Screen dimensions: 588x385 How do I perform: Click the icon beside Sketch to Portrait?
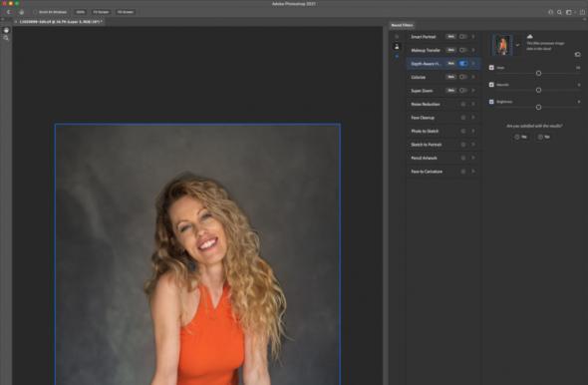tap(463, 145)
